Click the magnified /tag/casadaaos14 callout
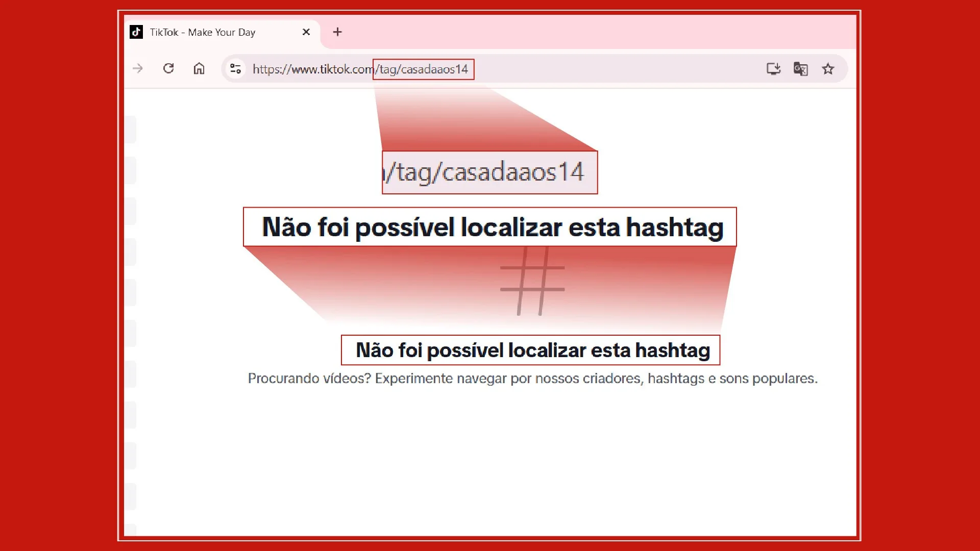The height and width of the screenshot is (551, 980). pyautogui.click(x=489, y=172)
